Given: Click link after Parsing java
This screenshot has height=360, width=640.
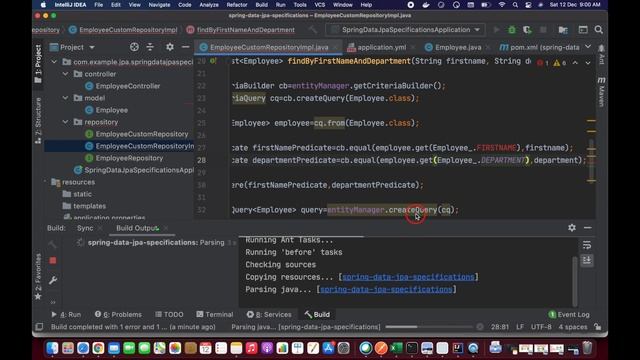Looking at the screenshot, I should coord(386,289).
